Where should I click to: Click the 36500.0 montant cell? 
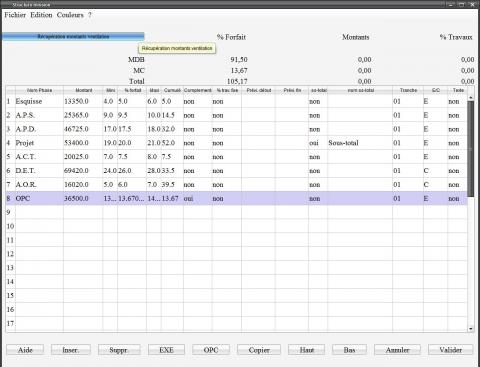point(83,198)
